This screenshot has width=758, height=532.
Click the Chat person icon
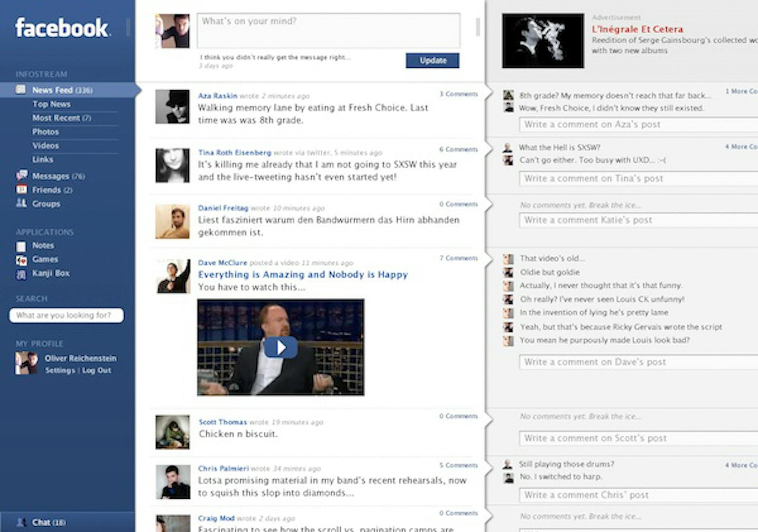click(21, 522)
